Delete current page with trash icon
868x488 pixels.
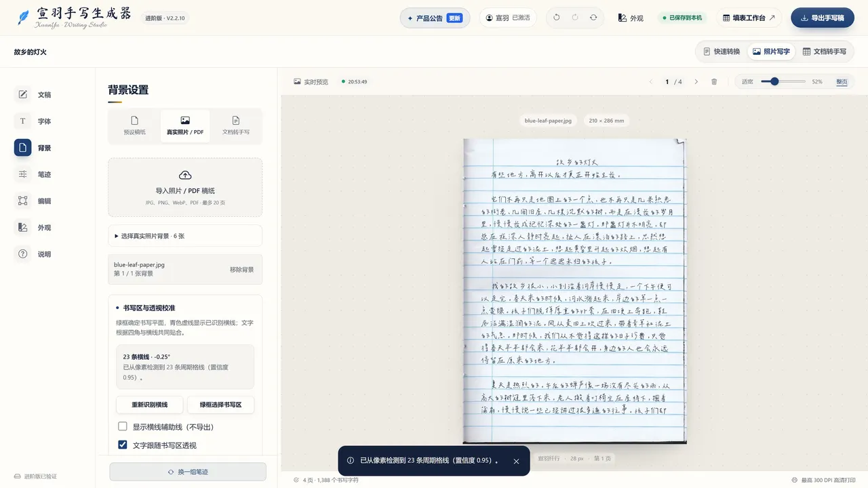[714, 82]
